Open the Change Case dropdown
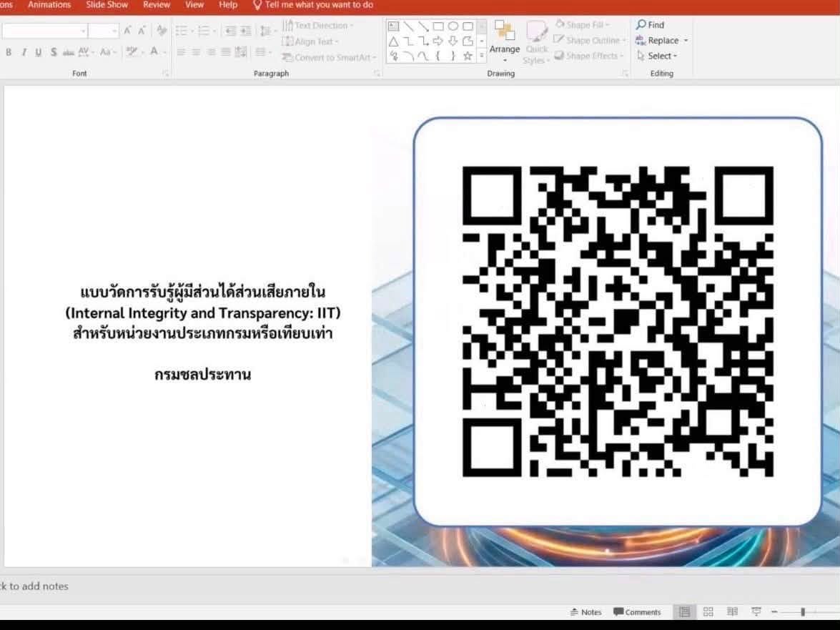This screenshot has height=630, width=840. coord(107,52)
